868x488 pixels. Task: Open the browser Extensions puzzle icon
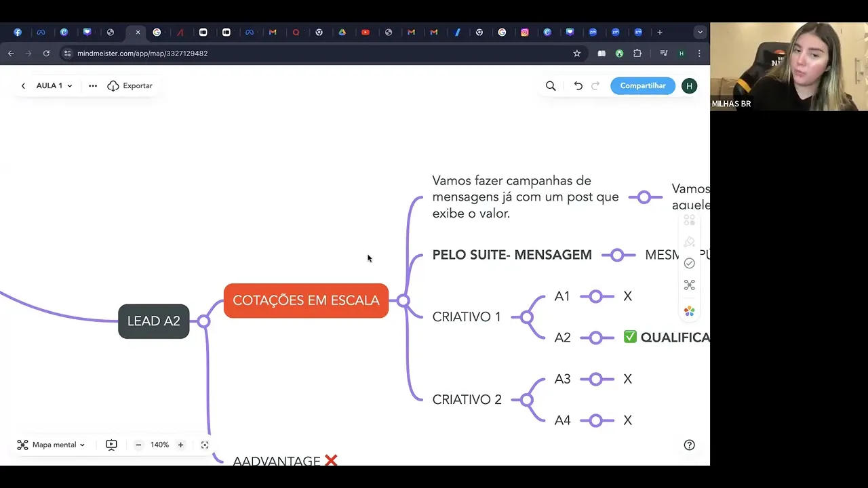pos(637,54)
